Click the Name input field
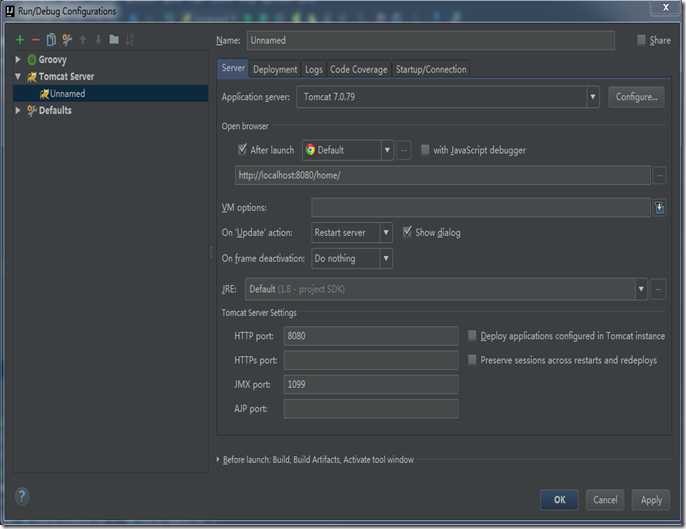Viewport: 686px width, 529px height. click(x=430, y=41)
